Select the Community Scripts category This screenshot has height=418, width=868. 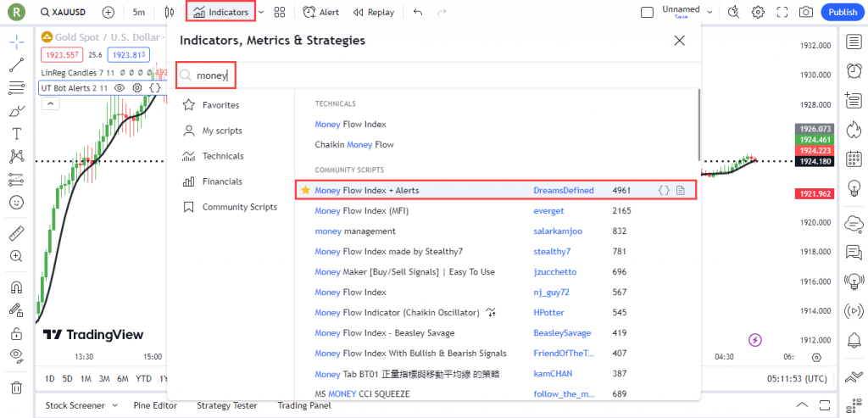pyautogui.click(x=229, y=207)
